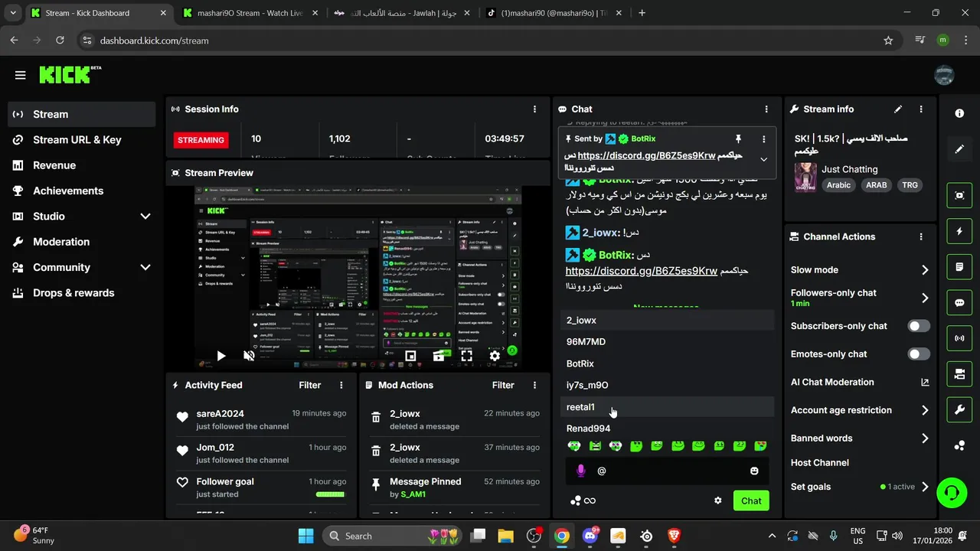
Task: Select Renad994 from mention suggestions
Action: pos(668,429)
